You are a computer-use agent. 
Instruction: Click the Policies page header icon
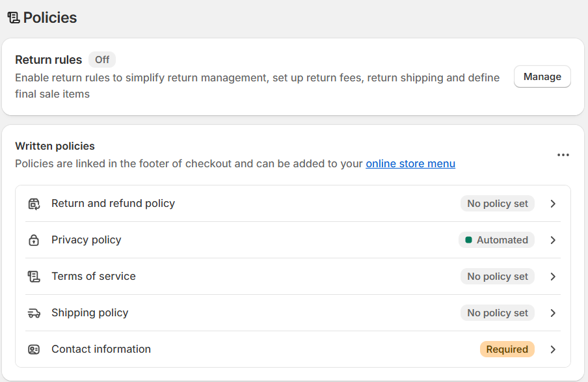click(14, 18)
